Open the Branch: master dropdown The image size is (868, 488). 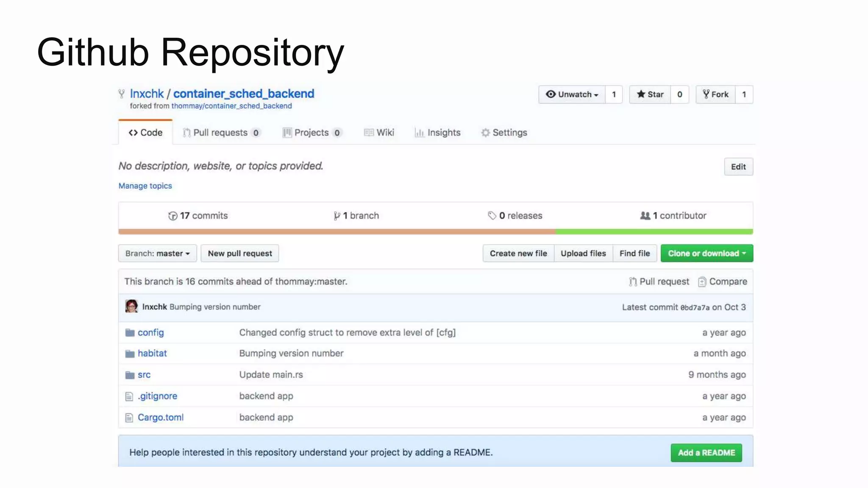[157, 253]
